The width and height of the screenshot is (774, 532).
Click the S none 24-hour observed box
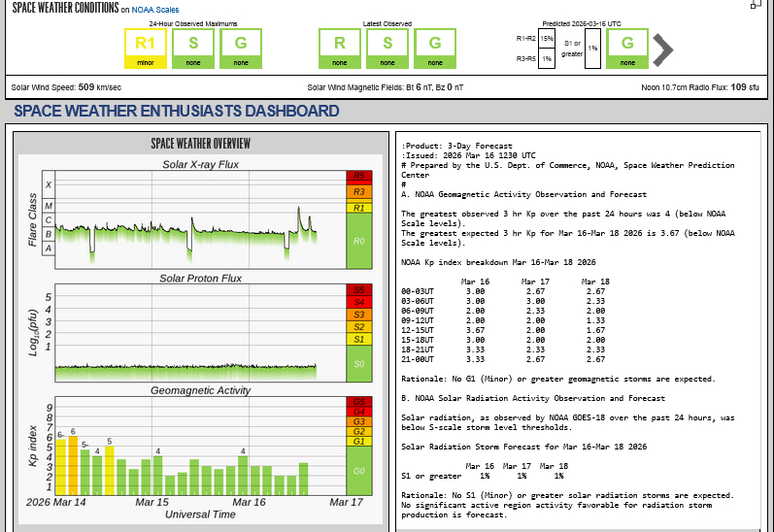[193, 49]
